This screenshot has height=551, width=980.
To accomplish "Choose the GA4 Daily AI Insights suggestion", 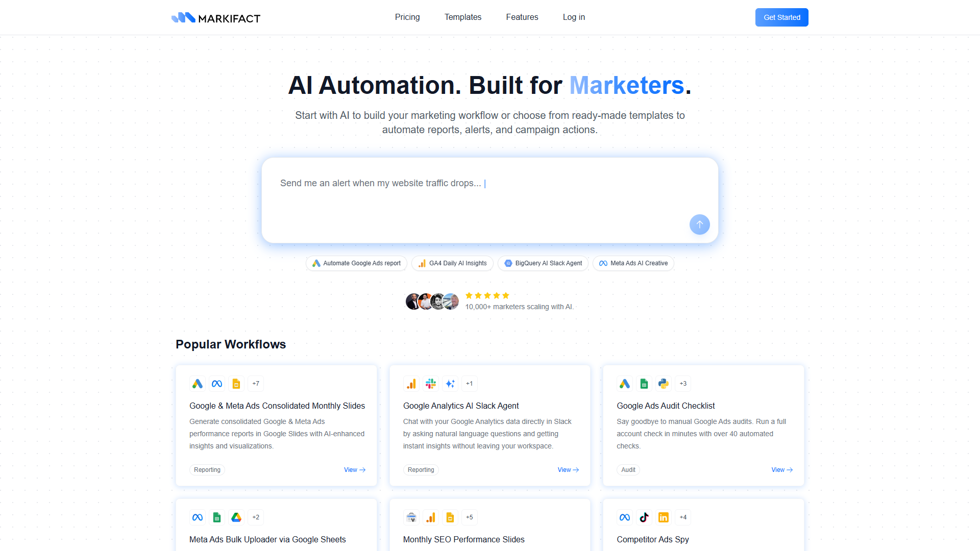I will (x=452, y=263).
